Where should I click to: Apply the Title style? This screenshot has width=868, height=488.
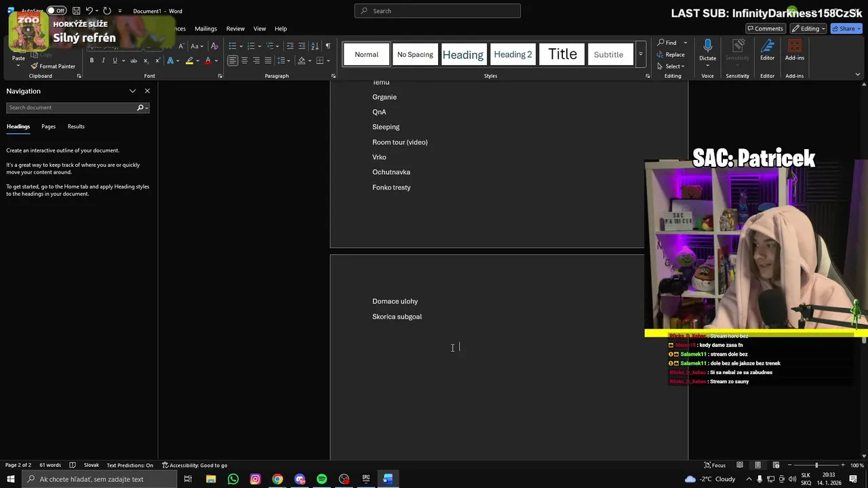coord(562,54)
